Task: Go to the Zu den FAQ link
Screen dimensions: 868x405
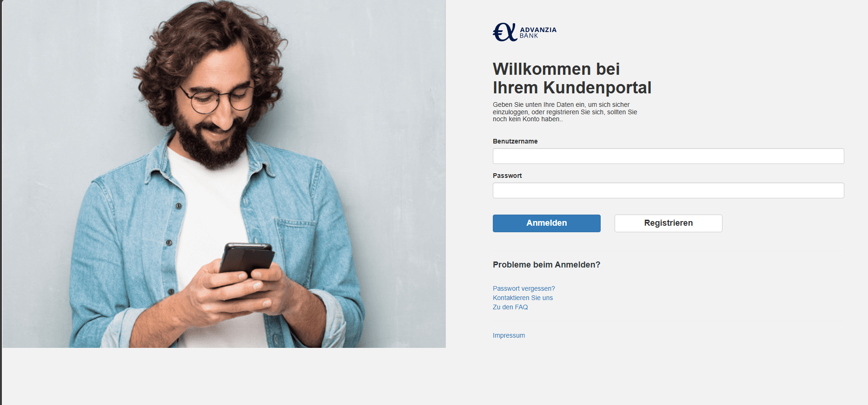Action: pos(510,307)
